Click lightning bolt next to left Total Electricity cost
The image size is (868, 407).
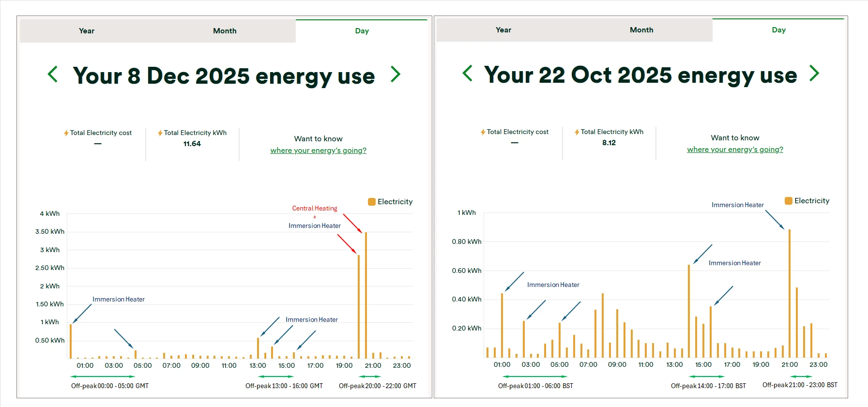coord(66,133)
